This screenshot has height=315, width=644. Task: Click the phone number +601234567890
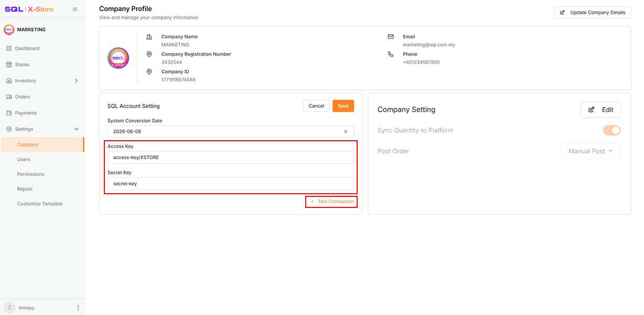(x=421, y=62)
